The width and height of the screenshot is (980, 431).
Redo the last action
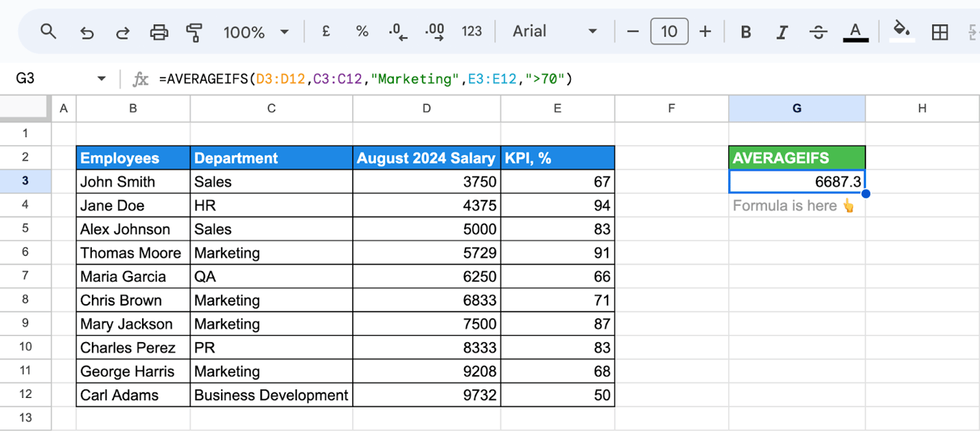123,32
